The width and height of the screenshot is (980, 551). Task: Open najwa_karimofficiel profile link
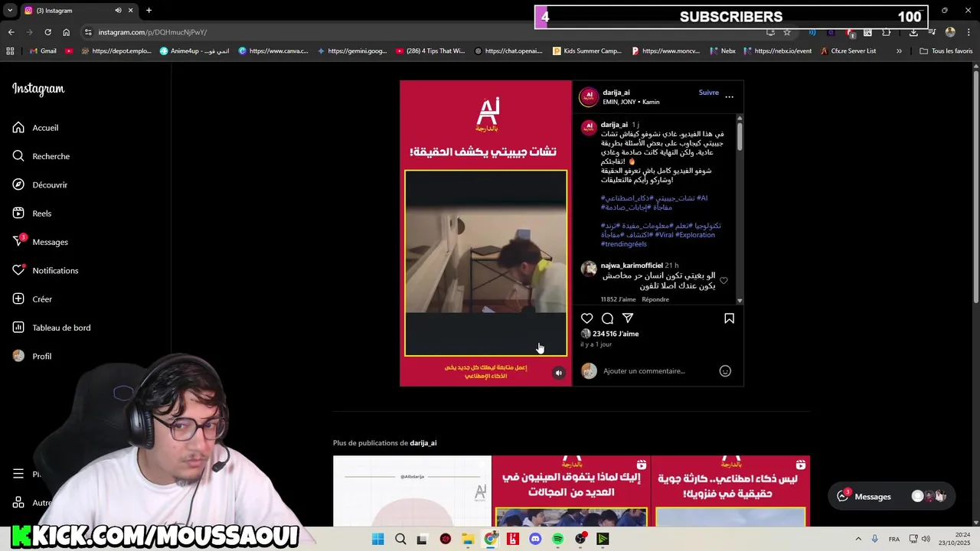[632, 266]
